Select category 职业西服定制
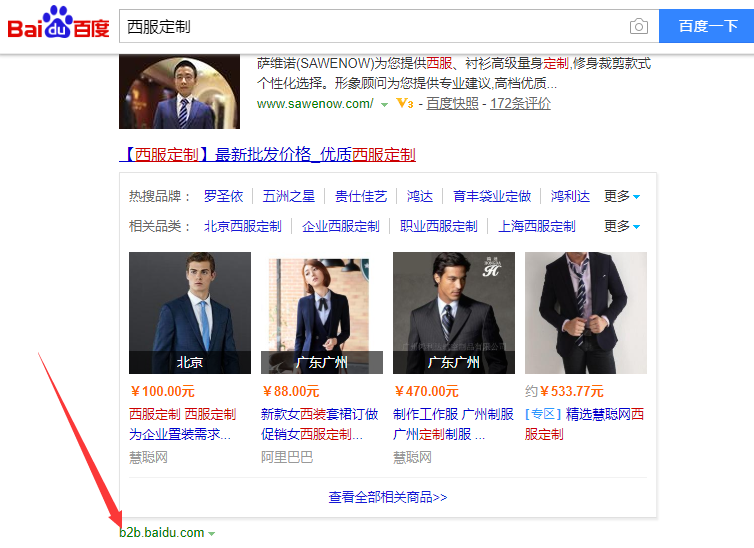 [439, 226]
